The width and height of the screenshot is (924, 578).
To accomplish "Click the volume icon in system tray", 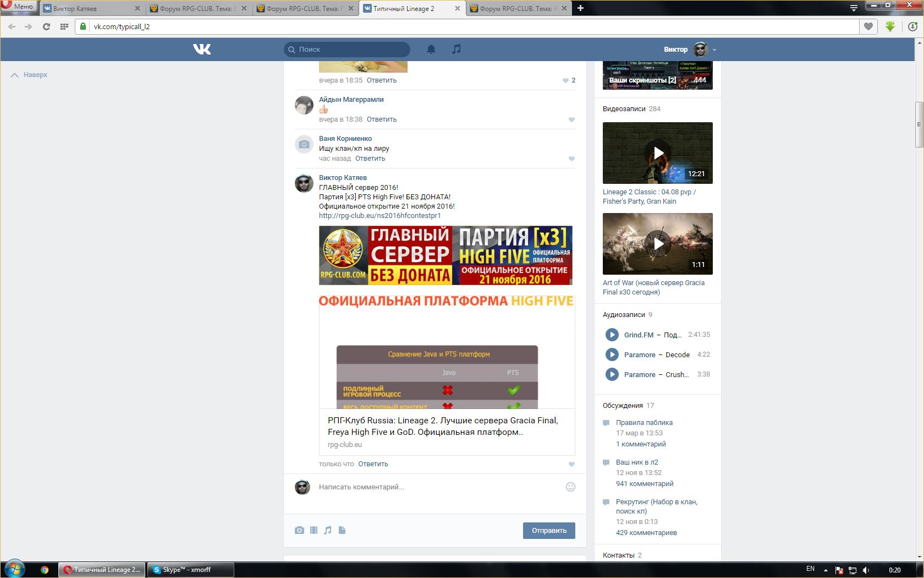I will coord(866,570).
